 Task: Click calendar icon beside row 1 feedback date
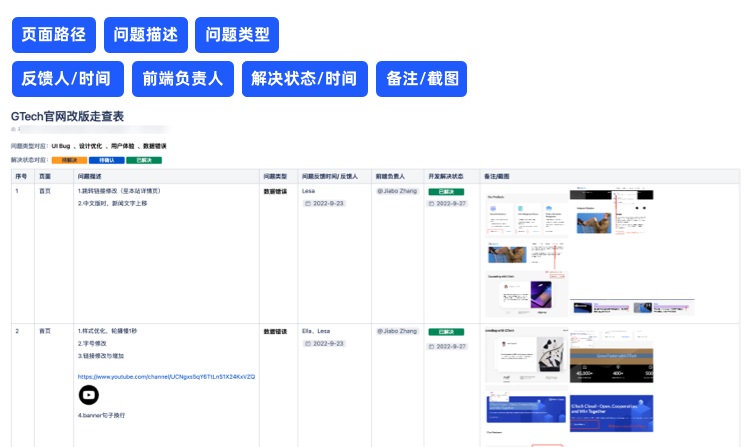click(307, 203)
